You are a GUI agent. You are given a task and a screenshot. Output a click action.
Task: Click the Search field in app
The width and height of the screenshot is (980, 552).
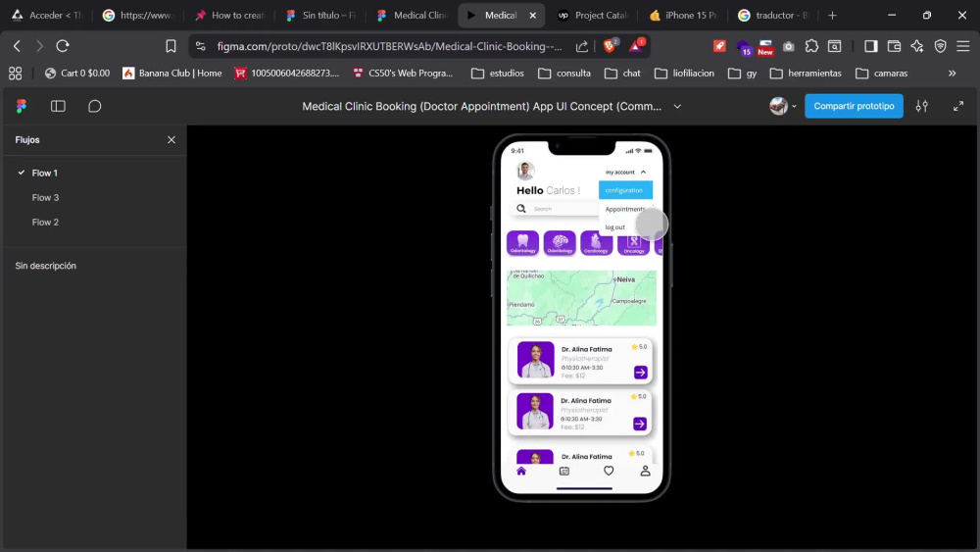557,209
